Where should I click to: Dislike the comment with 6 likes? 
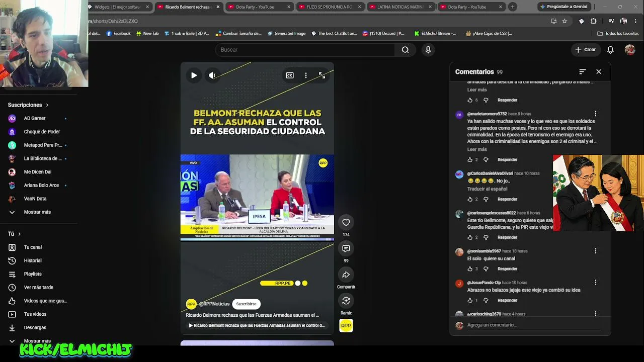click(486, 100)
